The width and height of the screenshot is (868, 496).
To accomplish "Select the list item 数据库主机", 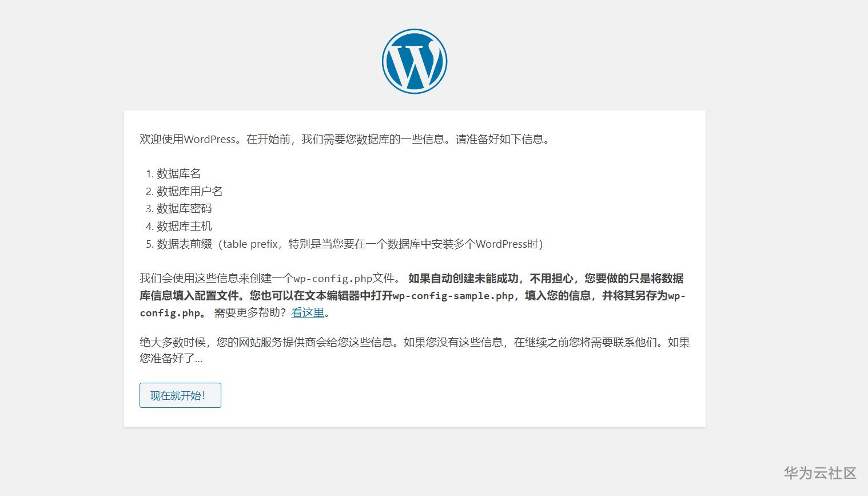I will [184, 226].
